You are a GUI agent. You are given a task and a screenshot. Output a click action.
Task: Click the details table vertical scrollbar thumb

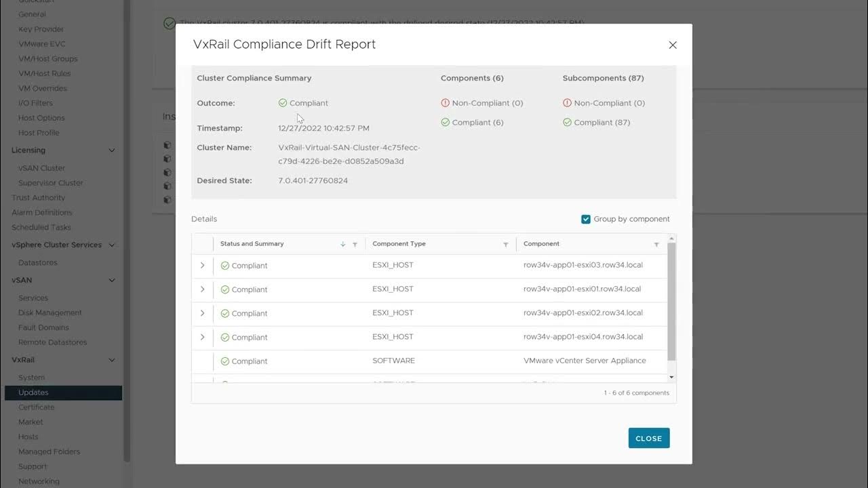coord(672,302)
